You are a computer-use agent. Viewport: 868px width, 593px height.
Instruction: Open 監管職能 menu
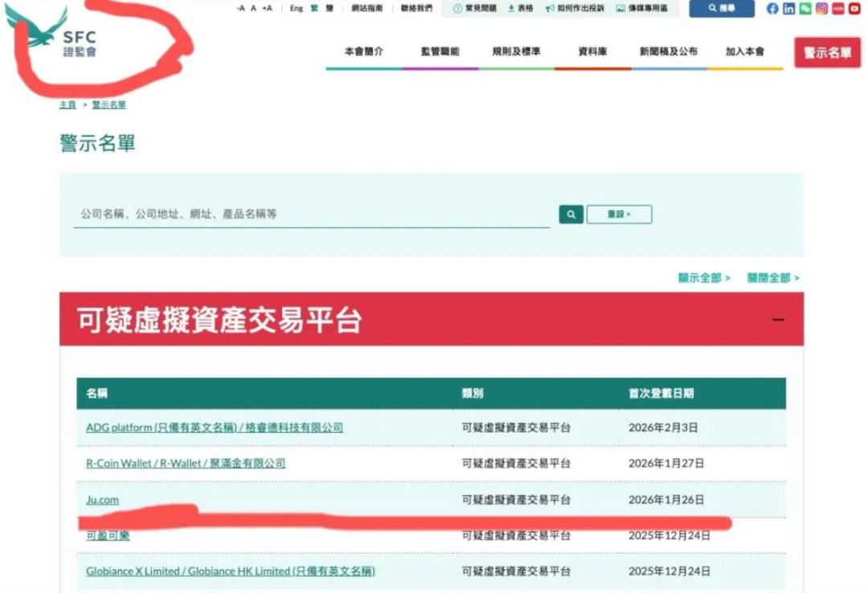[x=440, y=51]
